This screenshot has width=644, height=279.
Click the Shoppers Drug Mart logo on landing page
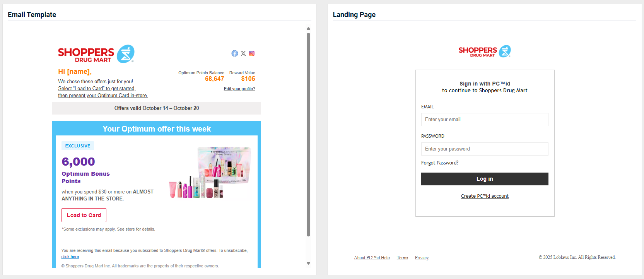coord(485,51)
